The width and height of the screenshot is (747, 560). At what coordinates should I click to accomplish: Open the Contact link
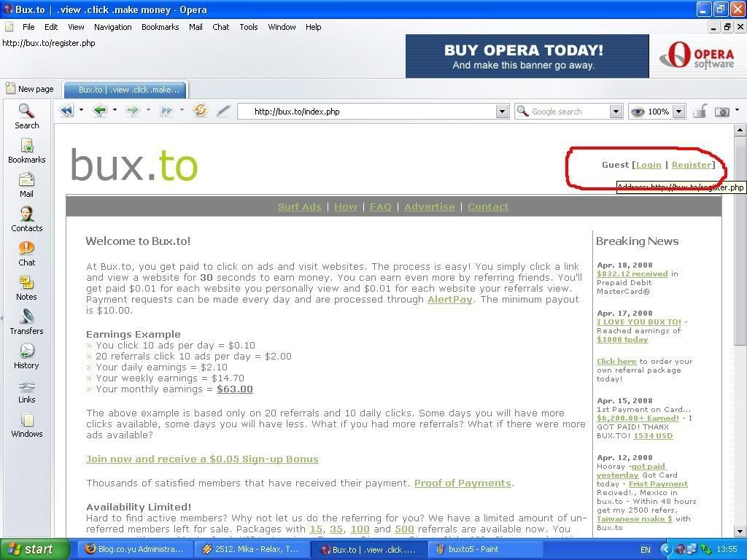(x=488, y=206)
